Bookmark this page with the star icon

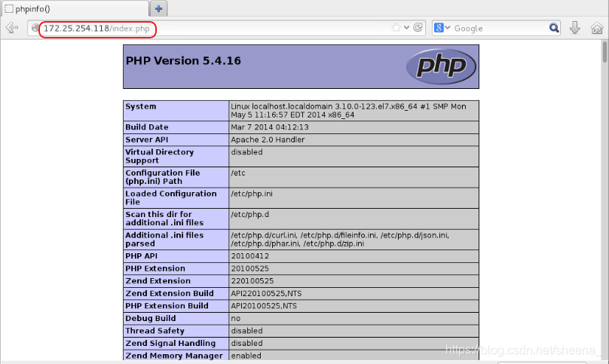[x=396, y=28]
